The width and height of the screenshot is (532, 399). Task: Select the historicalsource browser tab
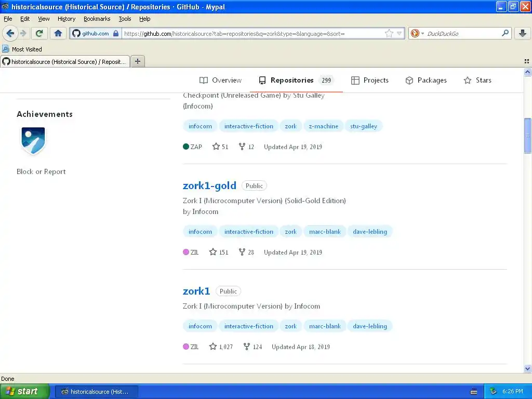65,61
